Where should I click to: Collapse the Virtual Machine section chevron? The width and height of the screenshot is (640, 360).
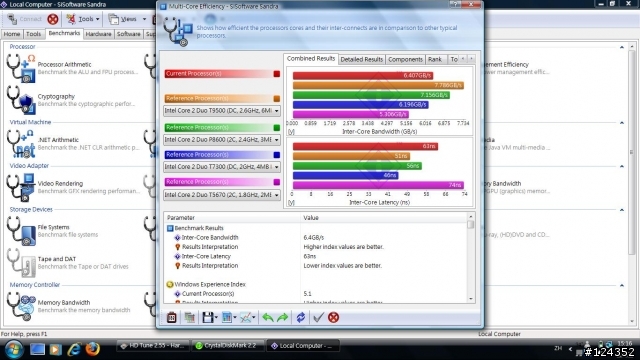point(622,123)
